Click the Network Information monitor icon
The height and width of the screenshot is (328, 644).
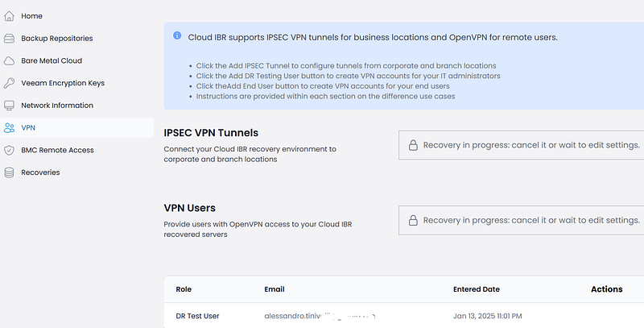click(10, 106)
